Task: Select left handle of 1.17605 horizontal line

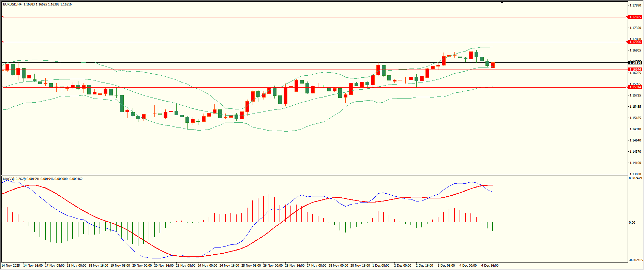Action: tap(3, 17)
